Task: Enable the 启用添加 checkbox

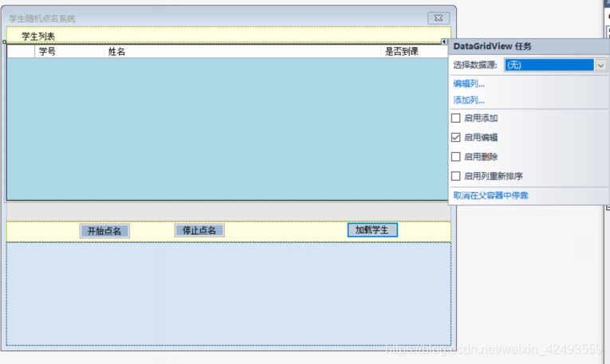Action: [x=455, y=118]
